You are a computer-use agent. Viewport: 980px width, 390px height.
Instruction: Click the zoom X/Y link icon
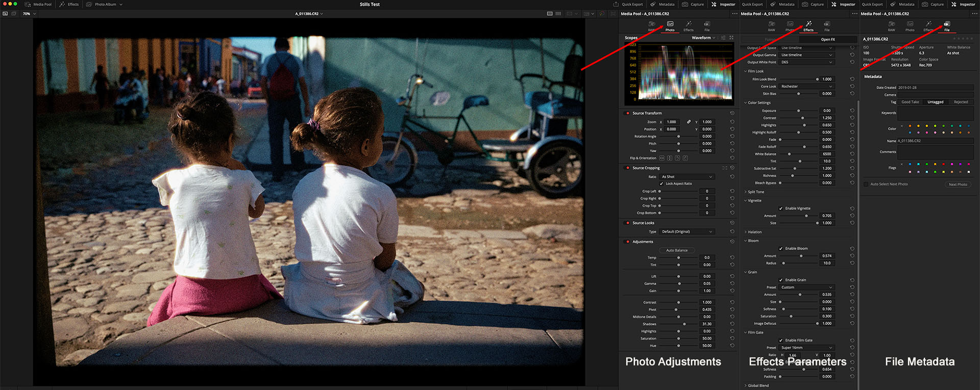[689, 122]
